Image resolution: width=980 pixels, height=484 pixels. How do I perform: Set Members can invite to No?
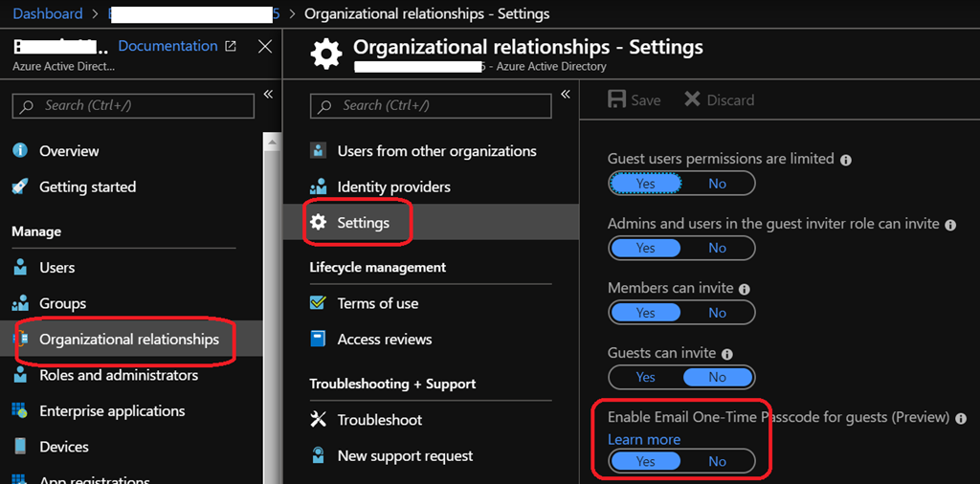[717, 313]
